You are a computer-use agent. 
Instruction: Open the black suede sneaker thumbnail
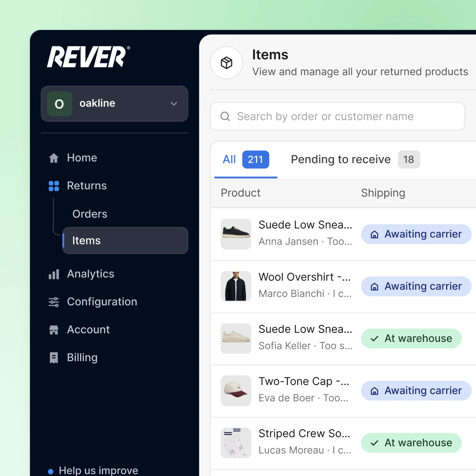click(236, 234)
